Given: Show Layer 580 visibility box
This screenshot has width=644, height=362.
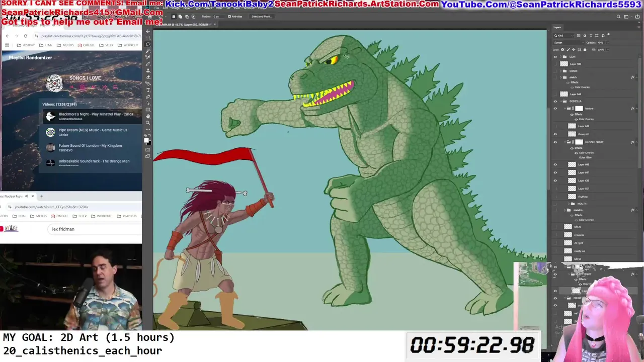Looking at the screenshot, I should [x=555, y=64].
